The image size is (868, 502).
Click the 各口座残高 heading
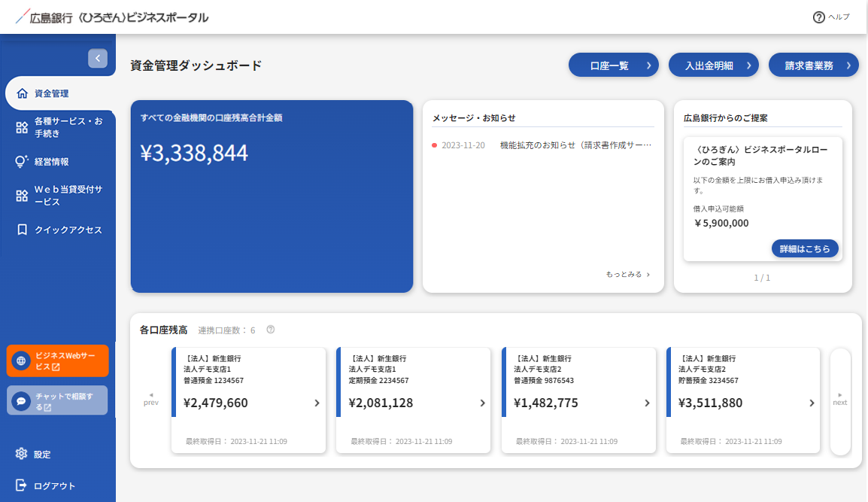pos(163,330)
